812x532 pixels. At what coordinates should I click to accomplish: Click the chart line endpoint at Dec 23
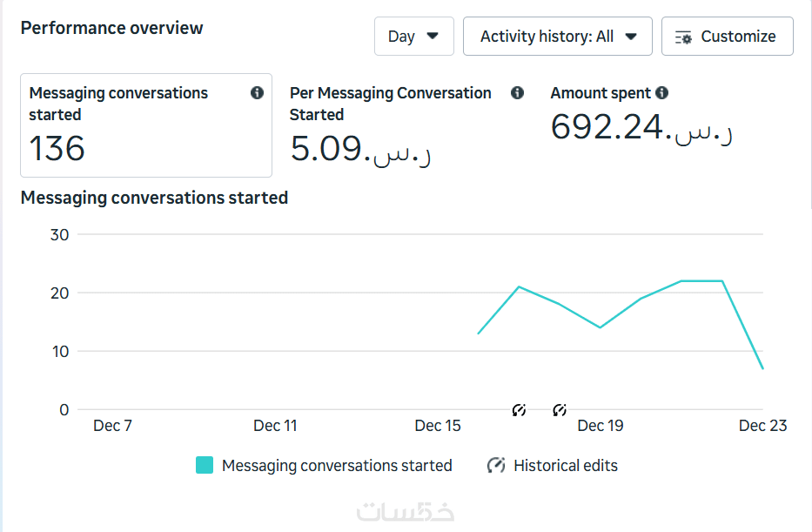click(762, 368)
